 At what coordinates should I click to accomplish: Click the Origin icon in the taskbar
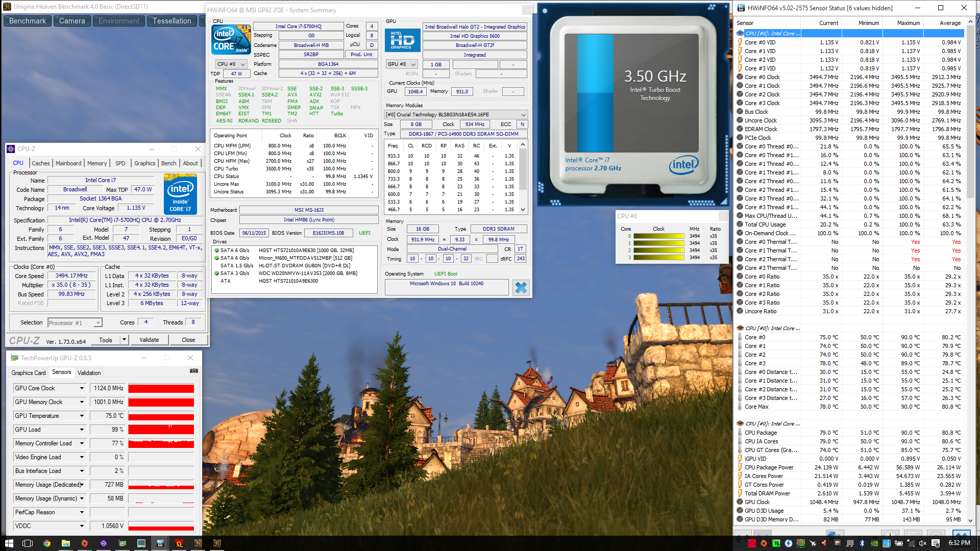pyautogui.click(x=85, y=543)
